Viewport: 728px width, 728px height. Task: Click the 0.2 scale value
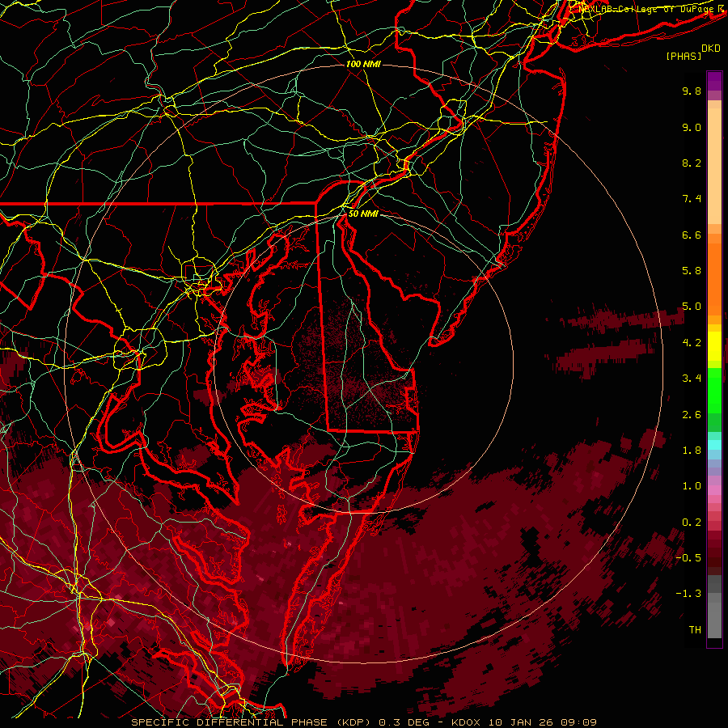692,523
